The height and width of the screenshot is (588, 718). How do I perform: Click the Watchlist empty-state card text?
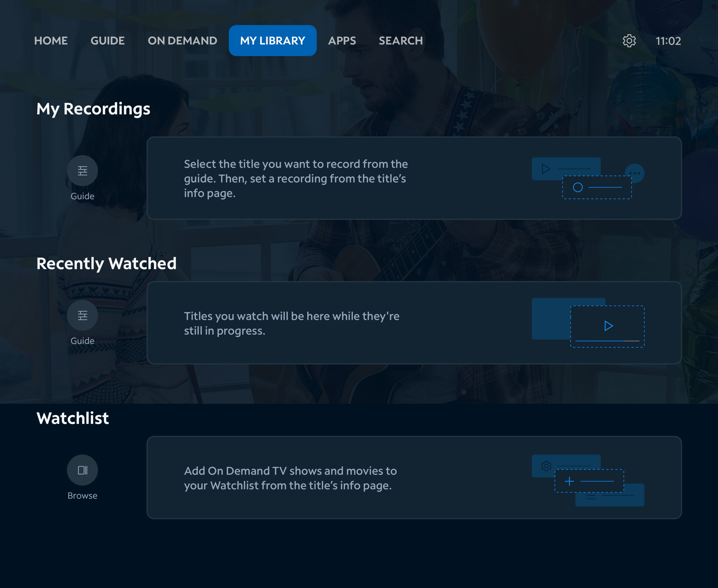pos(290,478)
